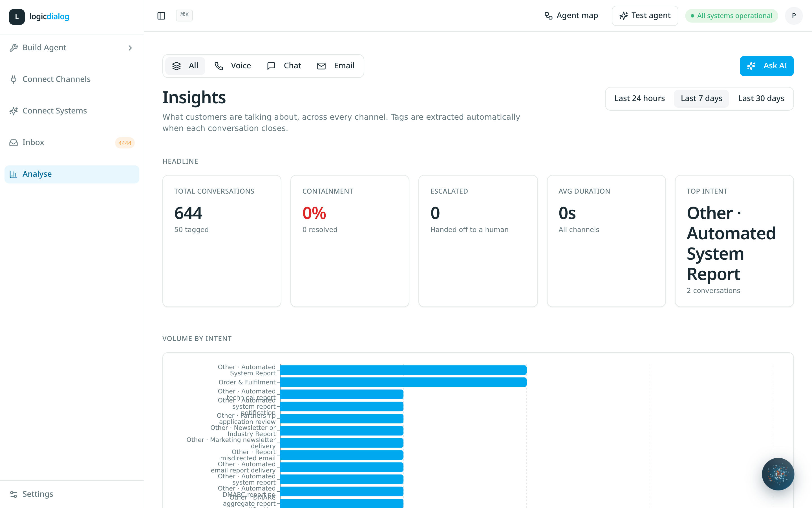Viewport: 812px width, 508px height.
Task: Click the Order & Fulfilment bar
Action: point(403,382)
